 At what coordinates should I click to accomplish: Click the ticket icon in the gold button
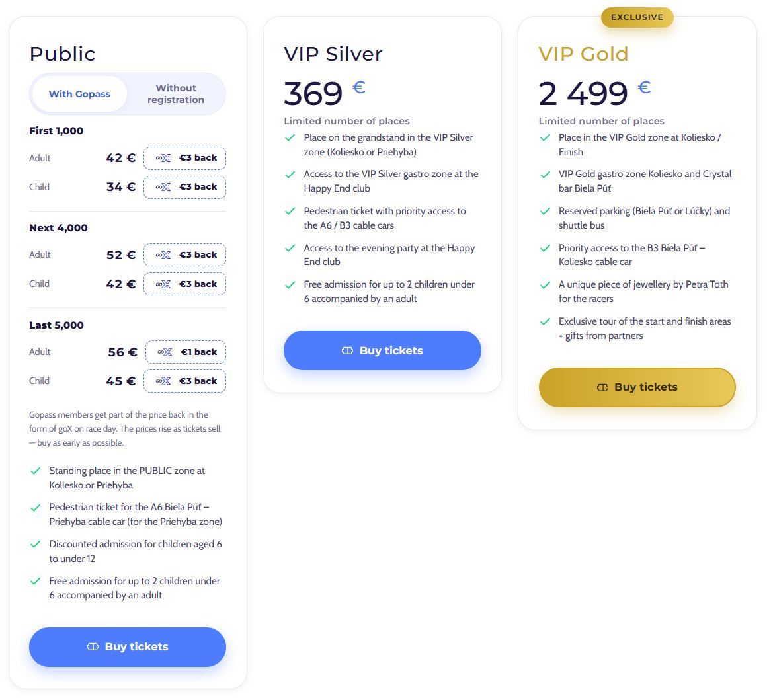click(602, 387)
